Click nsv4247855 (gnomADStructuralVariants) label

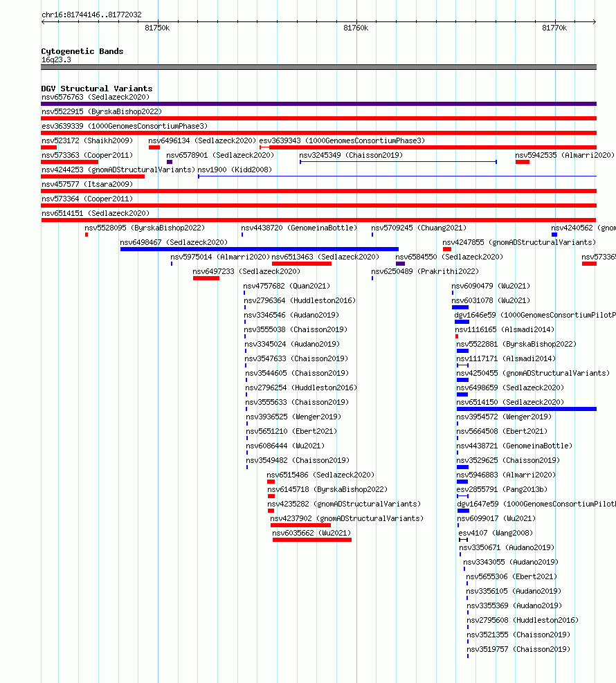[x=519, y=242]
